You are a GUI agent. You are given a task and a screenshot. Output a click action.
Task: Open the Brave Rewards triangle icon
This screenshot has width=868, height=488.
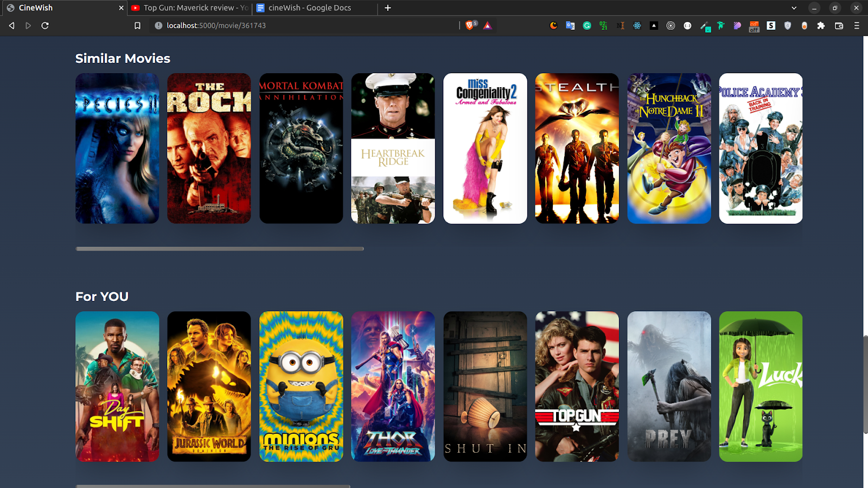tap(487, 25)
